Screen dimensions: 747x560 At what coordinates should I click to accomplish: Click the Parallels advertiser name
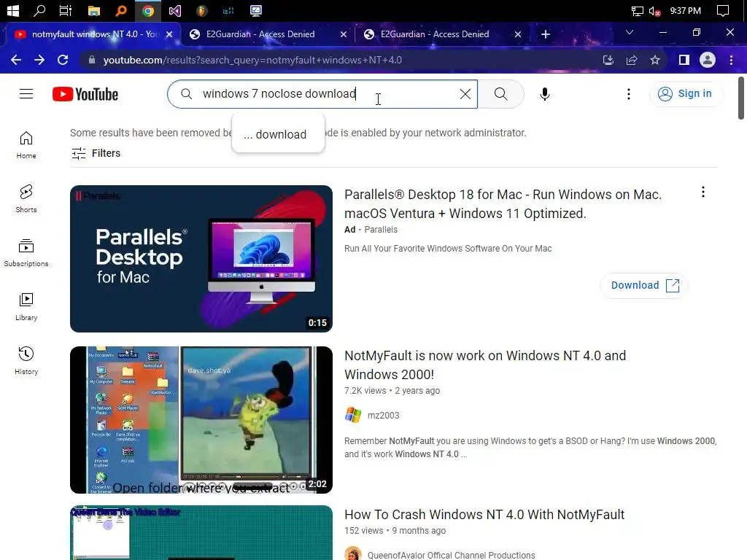point(381,230)
